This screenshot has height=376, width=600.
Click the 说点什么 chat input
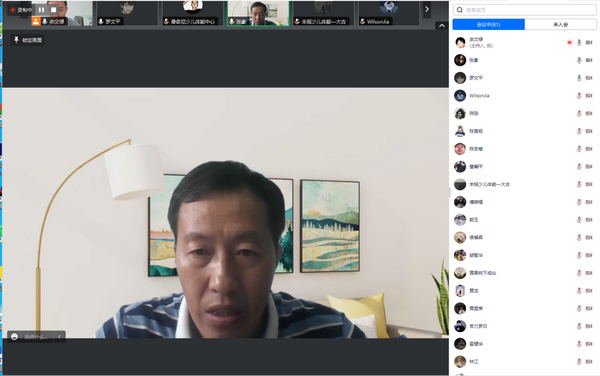point(36,337)
